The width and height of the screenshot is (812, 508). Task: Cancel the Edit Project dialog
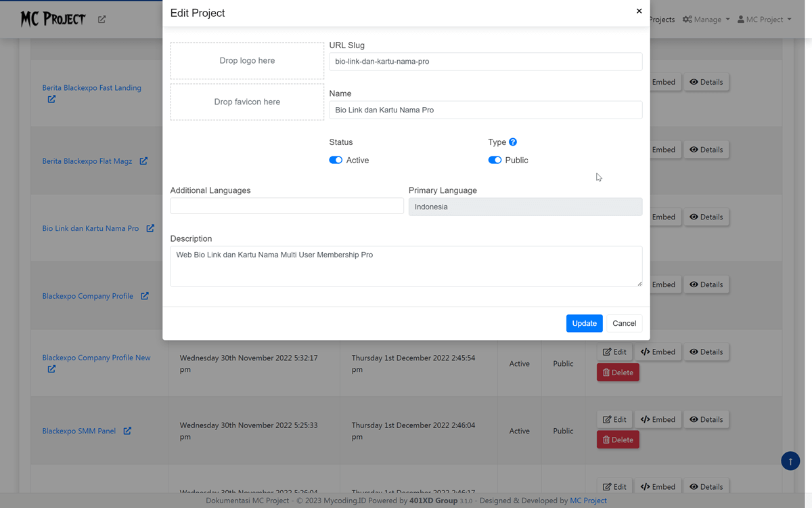click(x=623, y=323)
